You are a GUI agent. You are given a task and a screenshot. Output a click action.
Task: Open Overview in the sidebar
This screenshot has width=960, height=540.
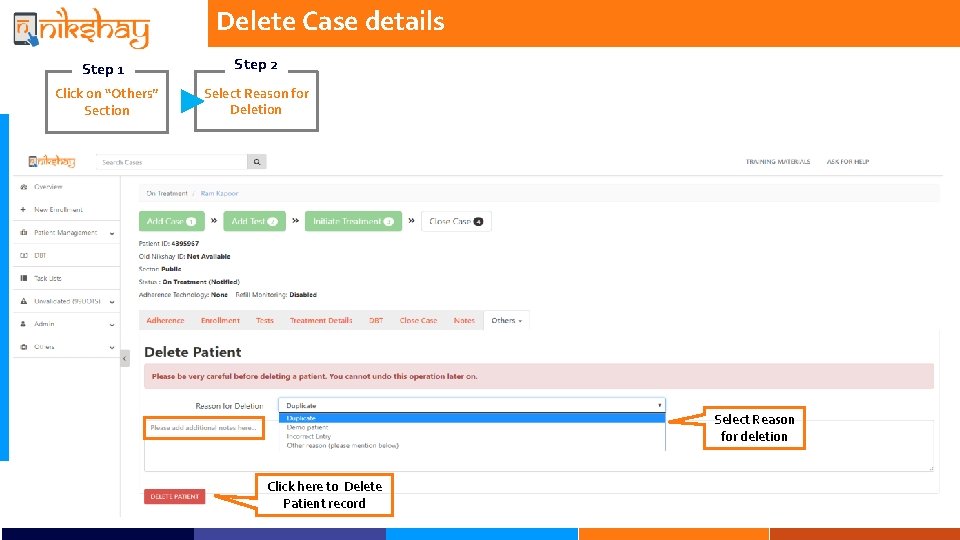pos(48,187)
